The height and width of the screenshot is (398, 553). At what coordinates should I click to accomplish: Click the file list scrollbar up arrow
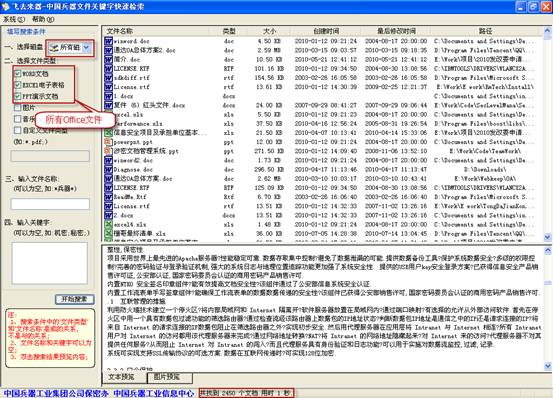point(547,31)
